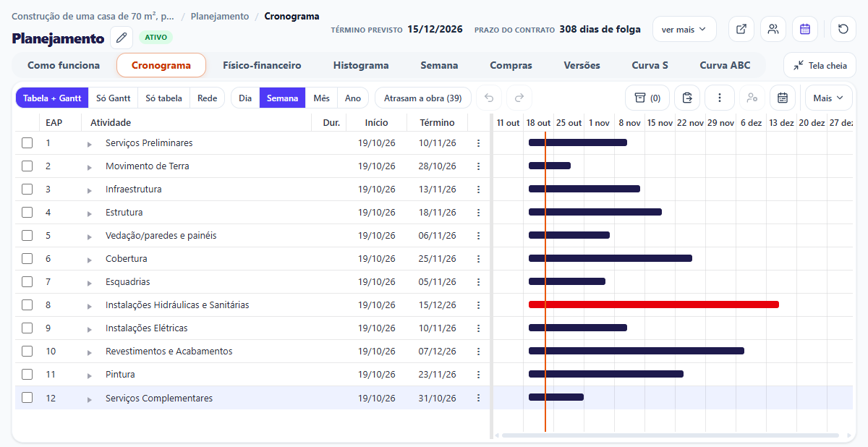This screenshot has width=868, height=447.
Task: Expand the Instalações Hidráulicas e Sanitárias row
Action: (90, 306)
